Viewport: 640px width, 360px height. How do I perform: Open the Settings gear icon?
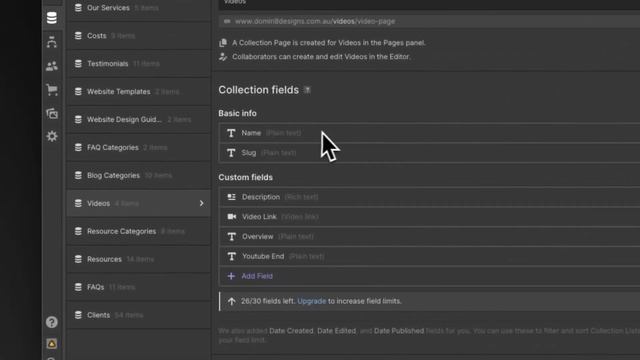pos(52,136)
